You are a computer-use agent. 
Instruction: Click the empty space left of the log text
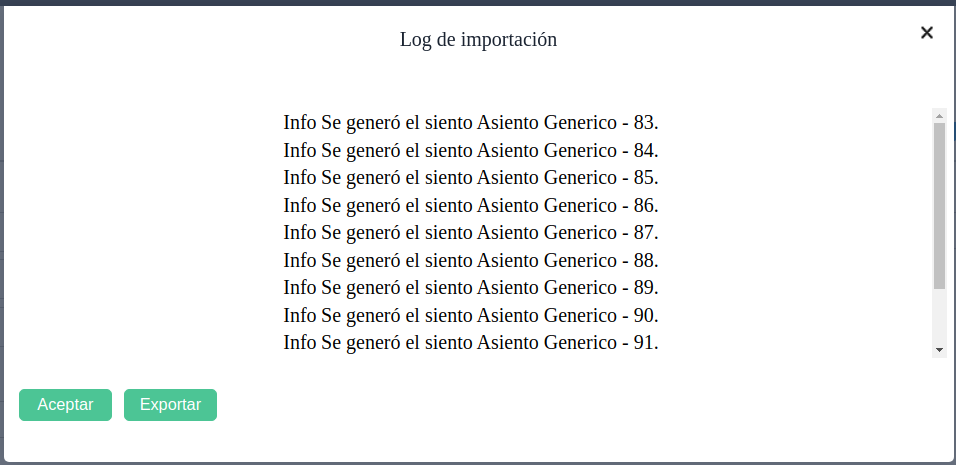(140, 232)
